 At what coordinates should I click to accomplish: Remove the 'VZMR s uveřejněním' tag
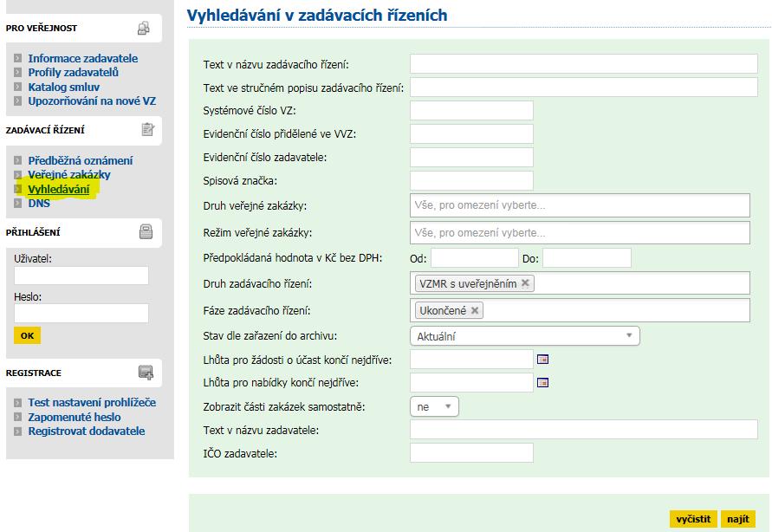pos(525,283)
